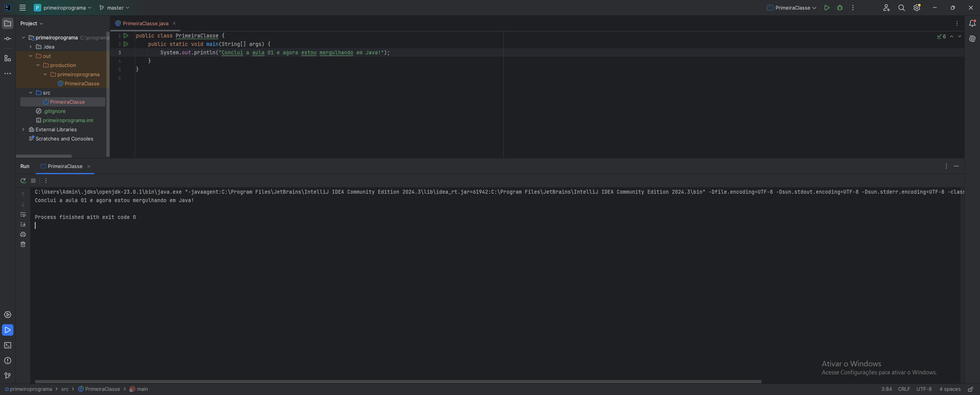Click the 3:84 cursor position indicator
Screen dimensions: 980x395
click(886, 389)
